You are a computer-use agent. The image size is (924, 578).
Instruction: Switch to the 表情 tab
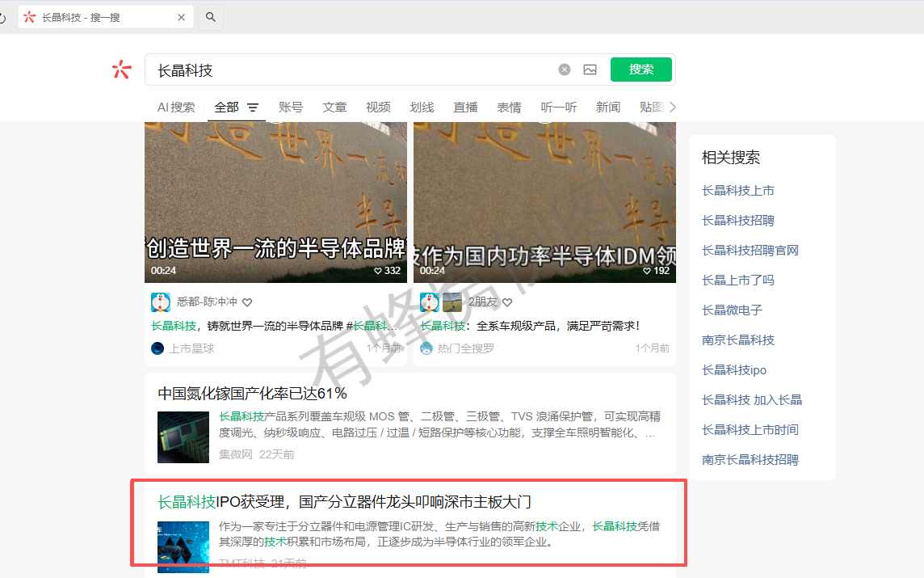tap(509, 108)
